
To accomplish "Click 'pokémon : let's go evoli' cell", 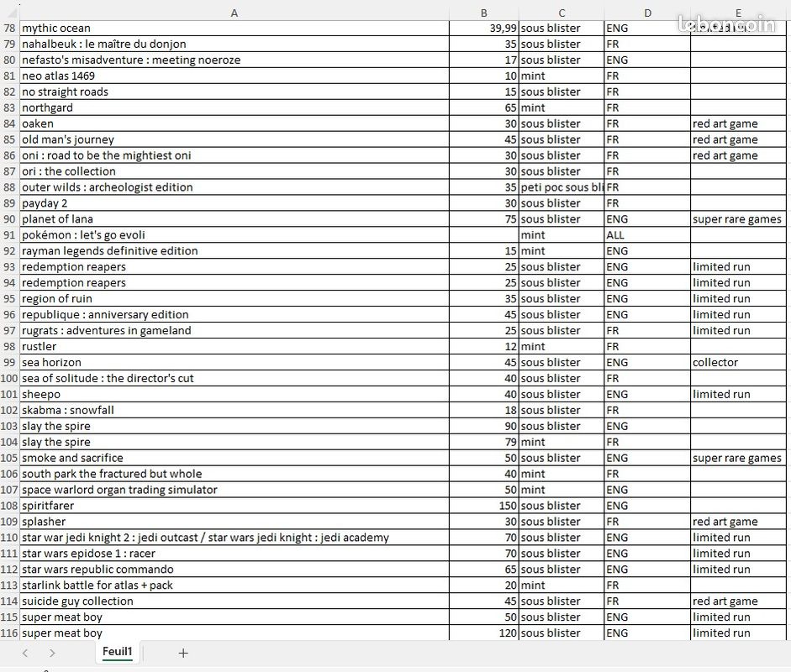I will click(234, 235).
